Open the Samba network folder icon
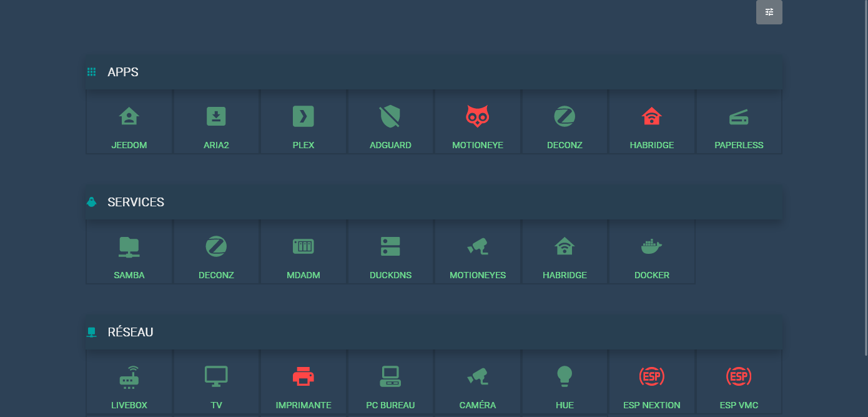 click(129, 247)
